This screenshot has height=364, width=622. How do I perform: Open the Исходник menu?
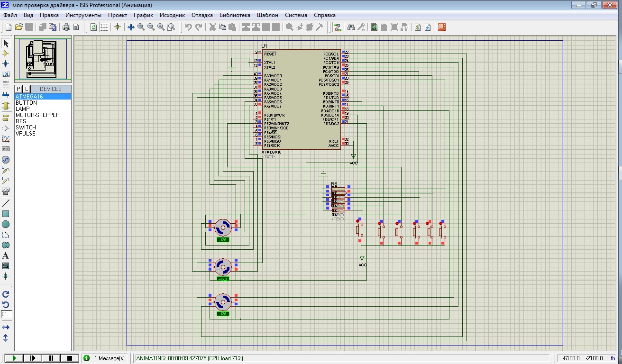click(172, 15)
